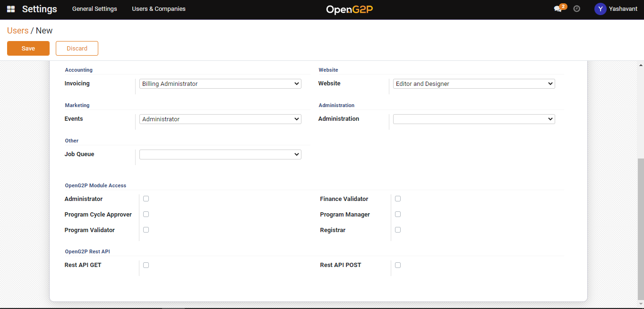Screen dimensions: 644x309
Task: Tick the Registrar checkbox
Action: [398, 230]
